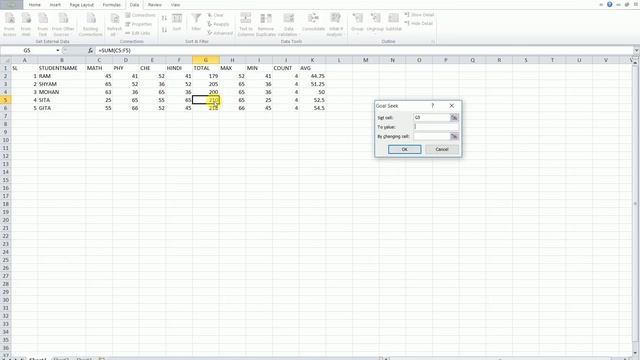The height and width of the screenshot is (360, 640).
Task: Click the formula bar showing =SUM(C5:F5)
Action: point(363,51)
